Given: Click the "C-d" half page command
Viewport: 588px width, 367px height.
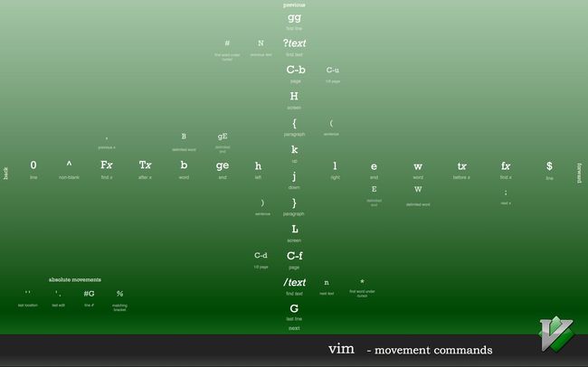Looking at the screenshot, I should [261, 256].
